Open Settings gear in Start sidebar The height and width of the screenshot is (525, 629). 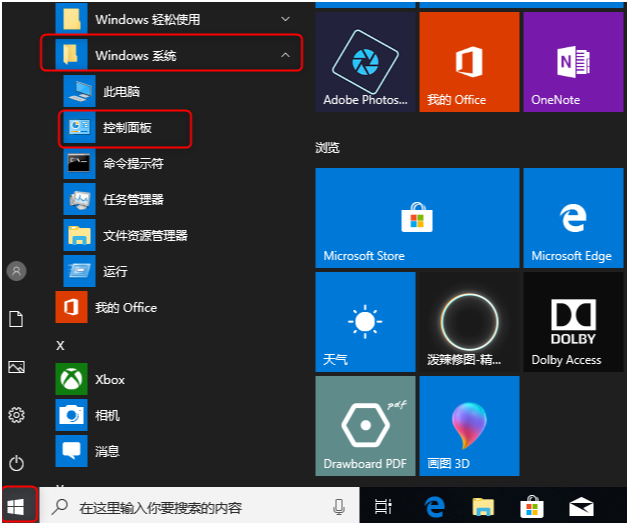(16, 415)
